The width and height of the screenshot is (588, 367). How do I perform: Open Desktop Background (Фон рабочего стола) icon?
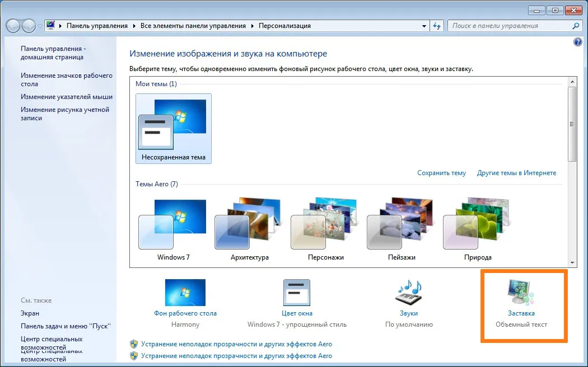click(185, 292)
